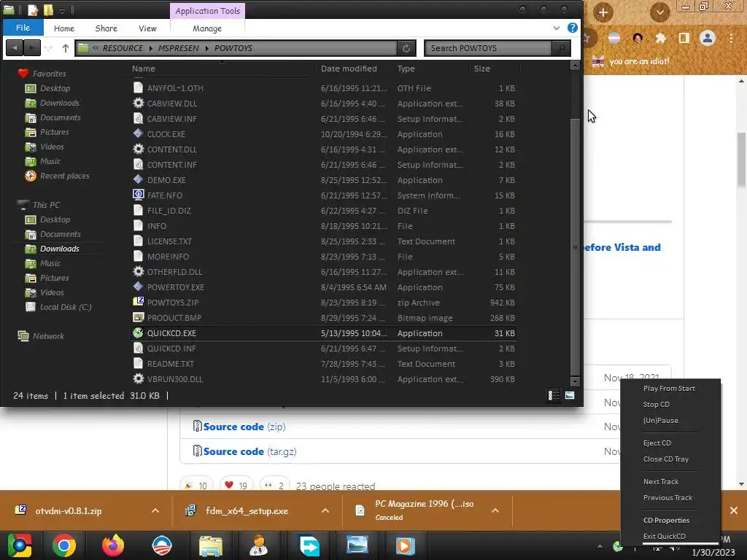747x560 pixels.
Task: Click the Properties icon in Explorer's quick access toolbar
Action: [x=32, y=10]
